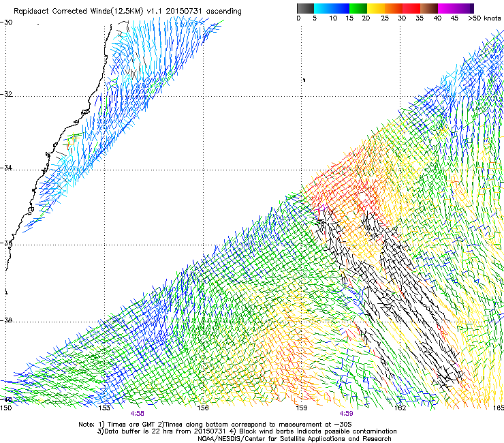Click the yellow 20–25 knots legend segment
This screenshot has width=504, height=443.
(x=376, y=8)
